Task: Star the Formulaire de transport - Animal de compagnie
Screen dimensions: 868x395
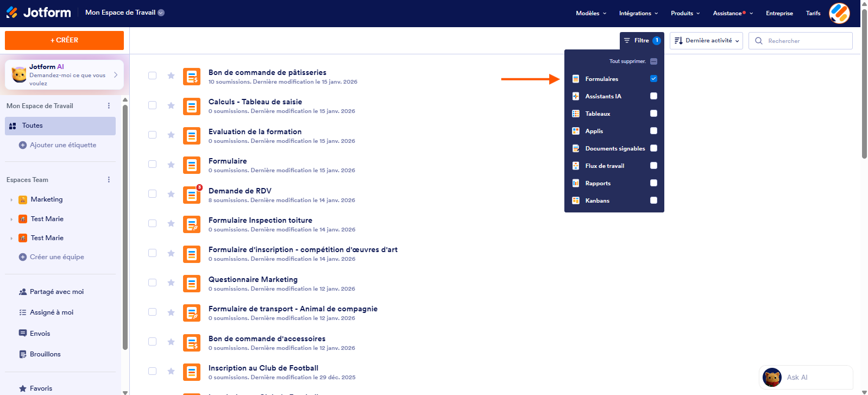Action: [x=171, y=312]
